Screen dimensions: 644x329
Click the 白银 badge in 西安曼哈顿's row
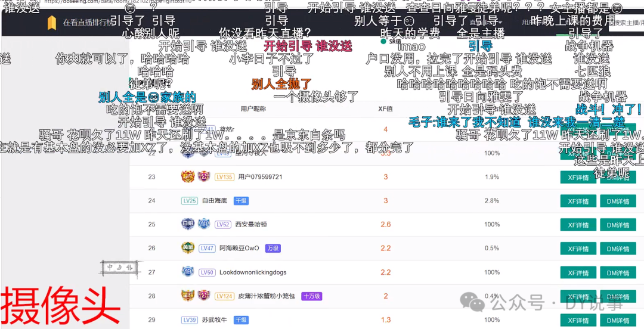(187, 224)
